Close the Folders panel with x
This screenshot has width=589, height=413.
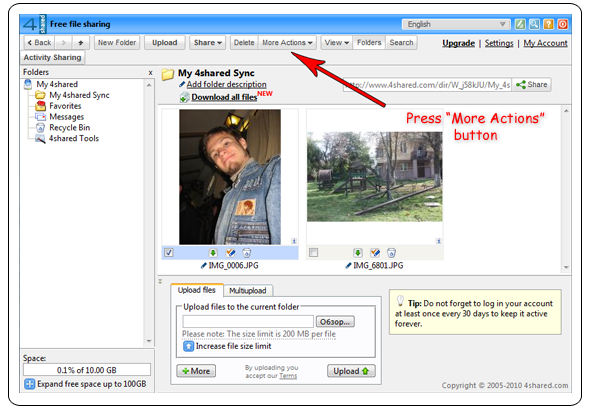point(150,73)
